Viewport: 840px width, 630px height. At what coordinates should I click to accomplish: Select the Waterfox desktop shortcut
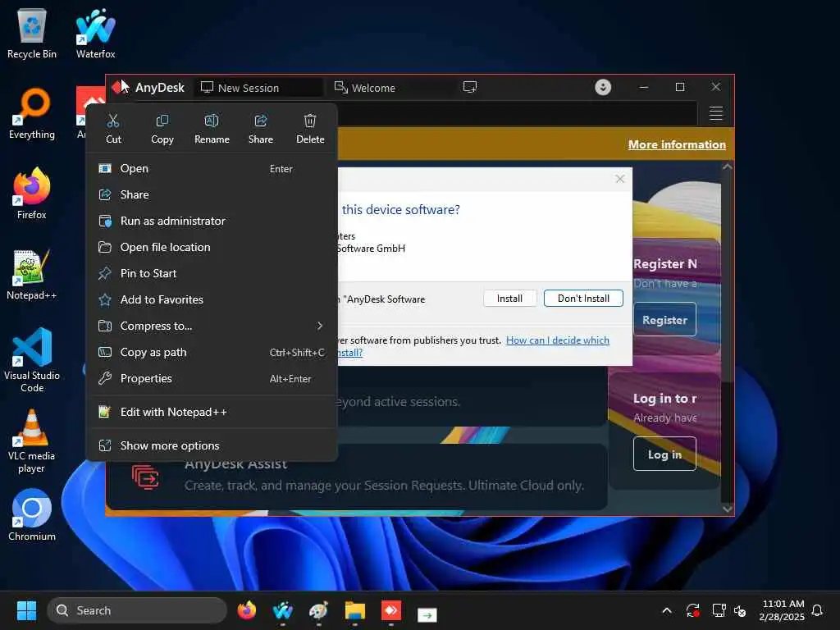coord(95,33)
